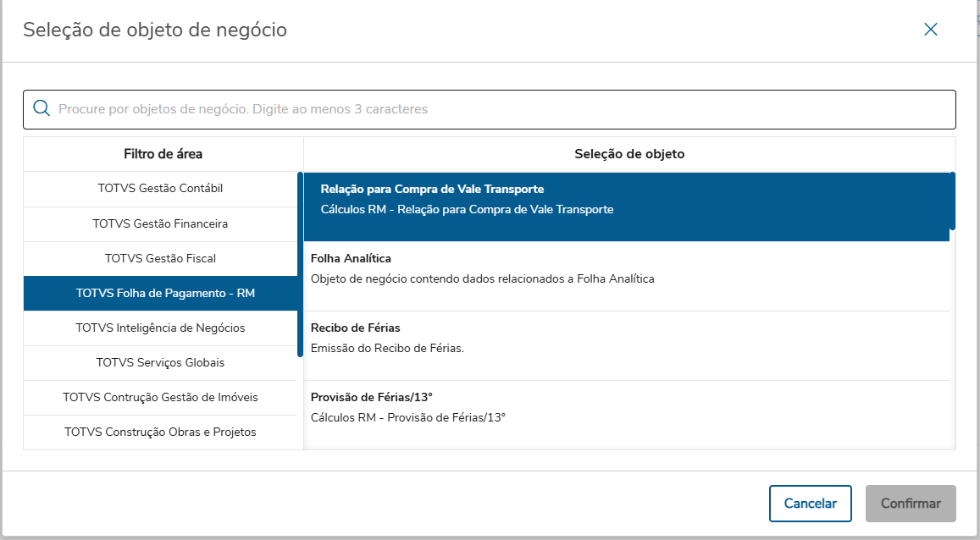Screen dimensions: 980x540
Task: Click the magnifying glass search icon
Action: (x=41, y=108)
